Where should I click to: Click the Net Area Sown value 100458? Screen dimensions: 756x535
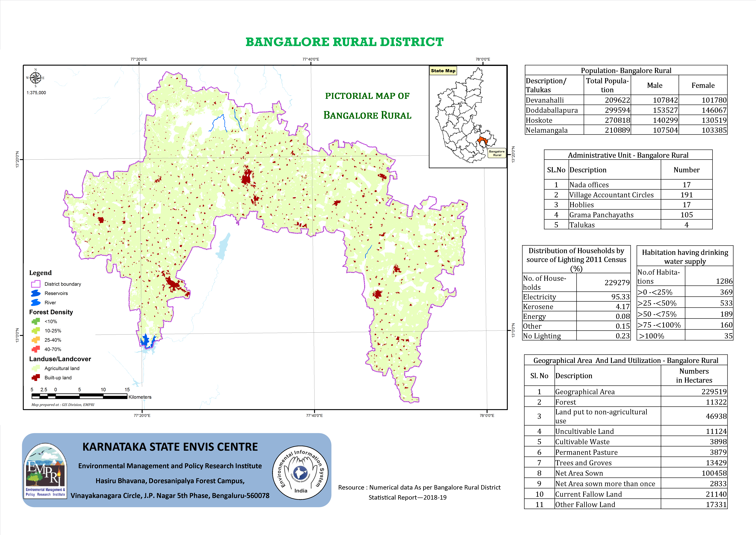tap(714, 473)
